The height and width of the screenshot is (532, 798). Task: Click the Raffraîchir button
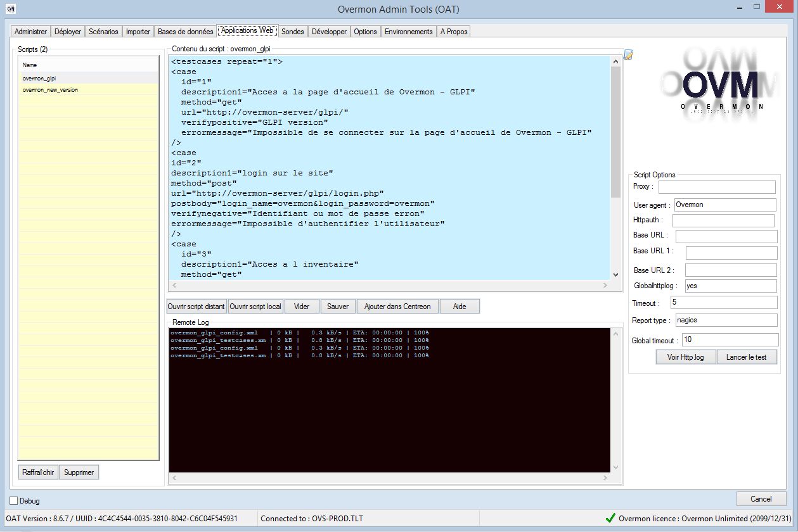(39, 472)
